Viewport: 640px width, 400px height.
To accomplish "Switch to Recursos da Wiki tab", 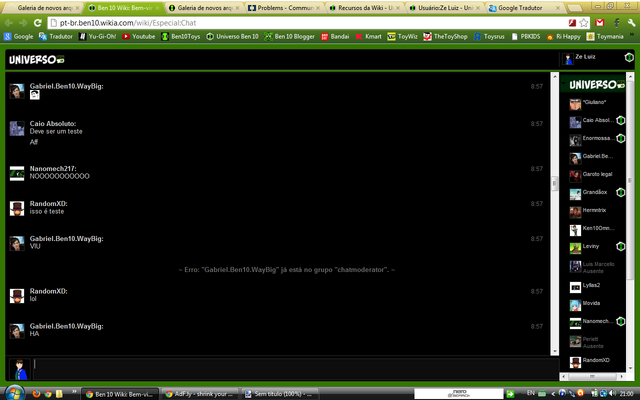I will pos(364,8).
